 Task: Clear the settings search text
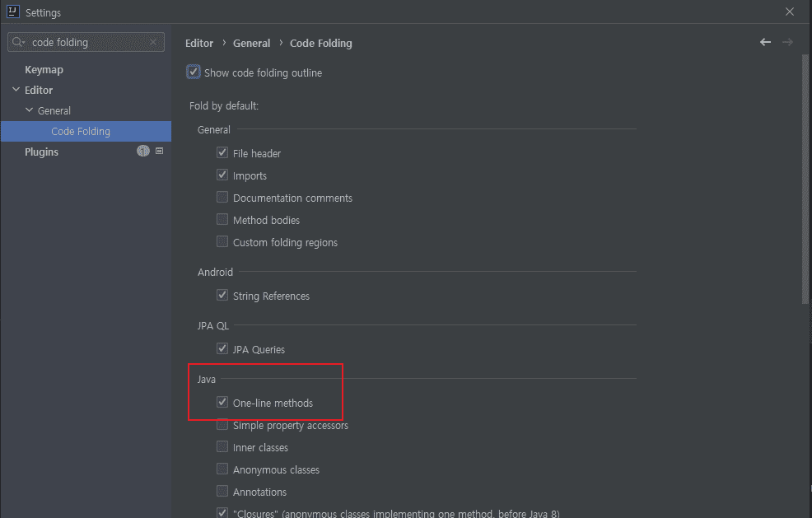tap(152, 42)
